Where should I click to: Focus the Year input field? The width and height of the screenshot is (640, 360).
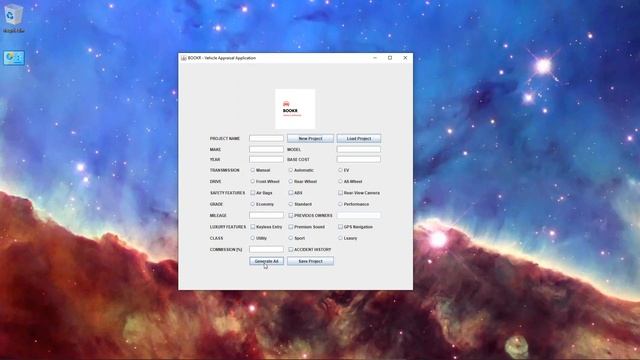266,159
